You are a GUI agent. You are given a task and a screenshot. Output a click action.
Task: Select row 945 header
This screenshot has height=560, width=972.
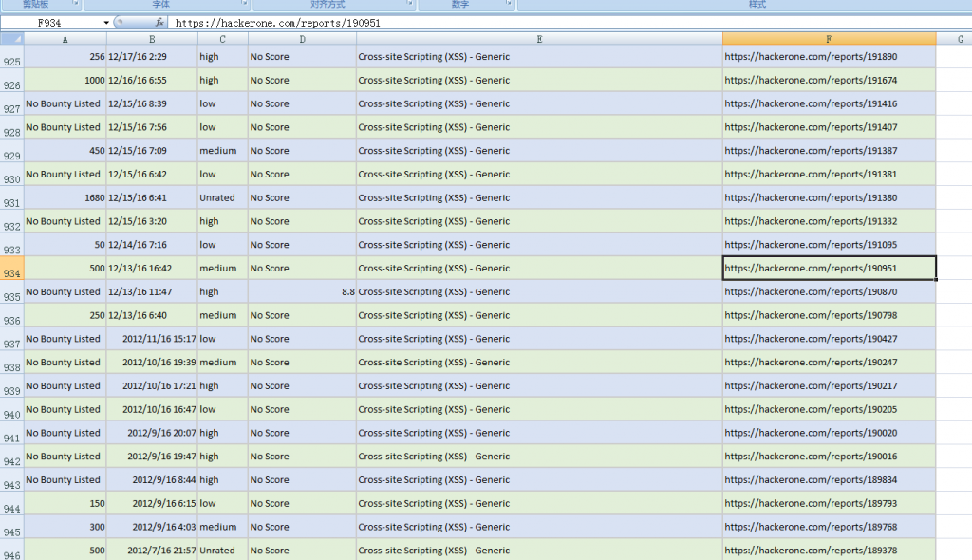pos(11,527)
